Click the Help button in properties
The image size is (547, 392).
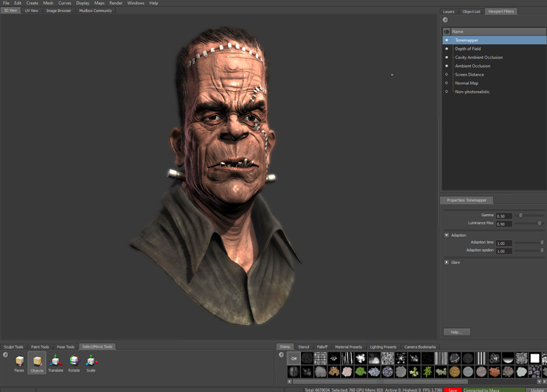point(457,332)
